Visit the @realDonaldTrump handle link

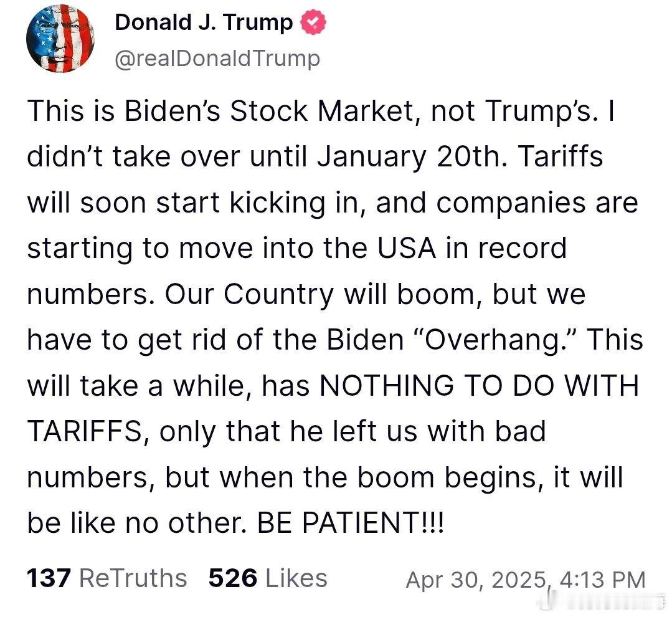point(217,59)
